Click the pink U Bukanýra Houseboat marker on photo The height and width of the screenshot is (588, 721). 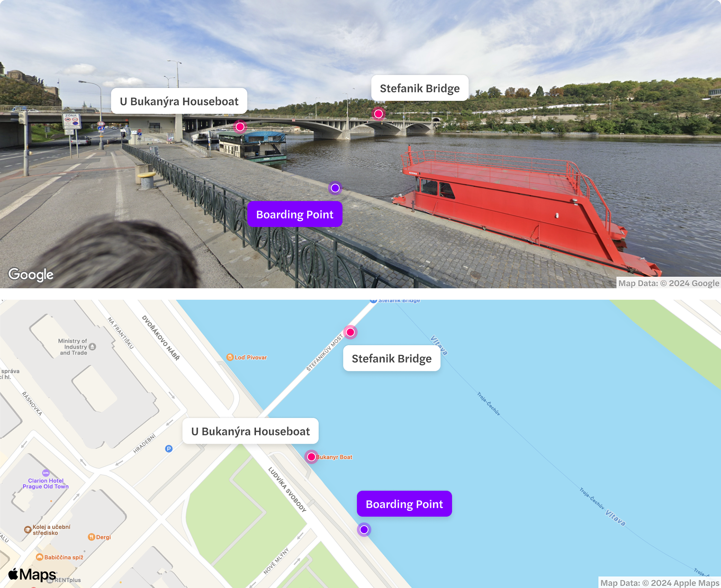pyautogui.click(x=240, y=127)
